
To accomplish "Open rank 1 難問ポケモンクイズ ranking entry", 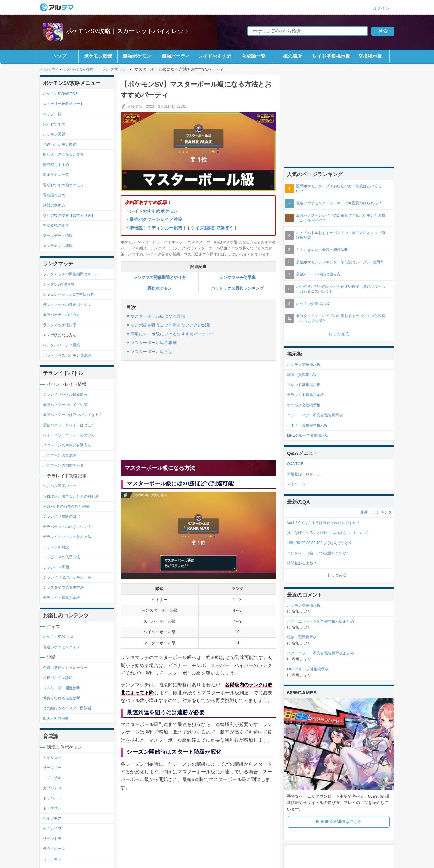I will 339,189.
